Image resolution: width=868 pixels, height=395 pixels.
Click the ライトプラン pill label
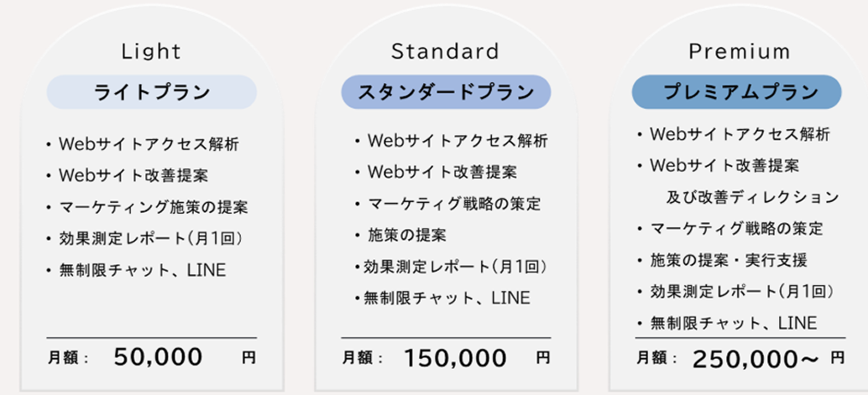pyautogui.click(x=151, y=92)
